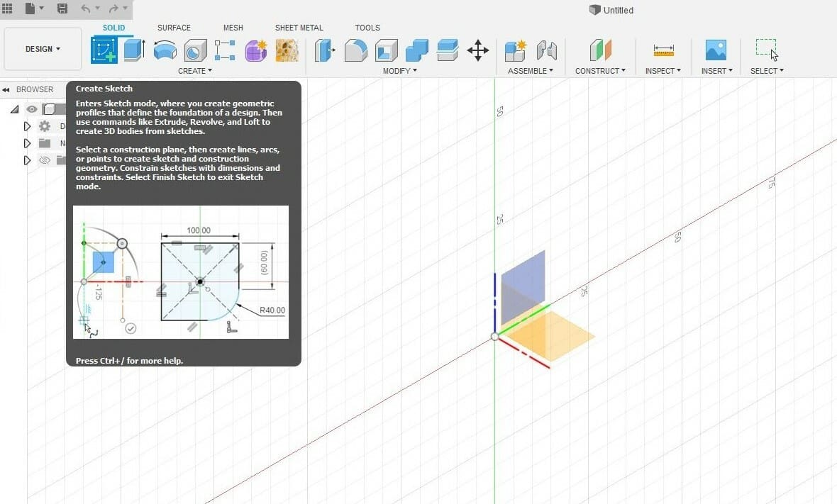Select the Revolve tool
Image resolution: width=837 pixels, height=504 pixels.
[x=165, y=50]
